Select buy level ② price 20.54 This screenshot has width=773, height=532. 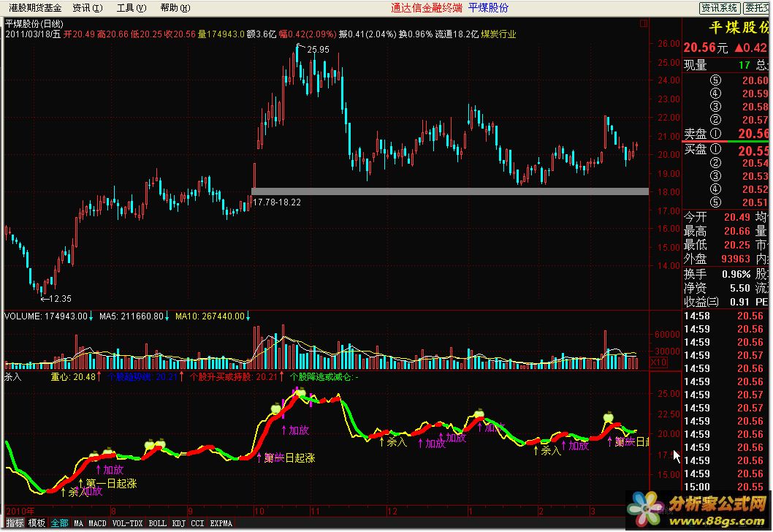click(755, 163)
